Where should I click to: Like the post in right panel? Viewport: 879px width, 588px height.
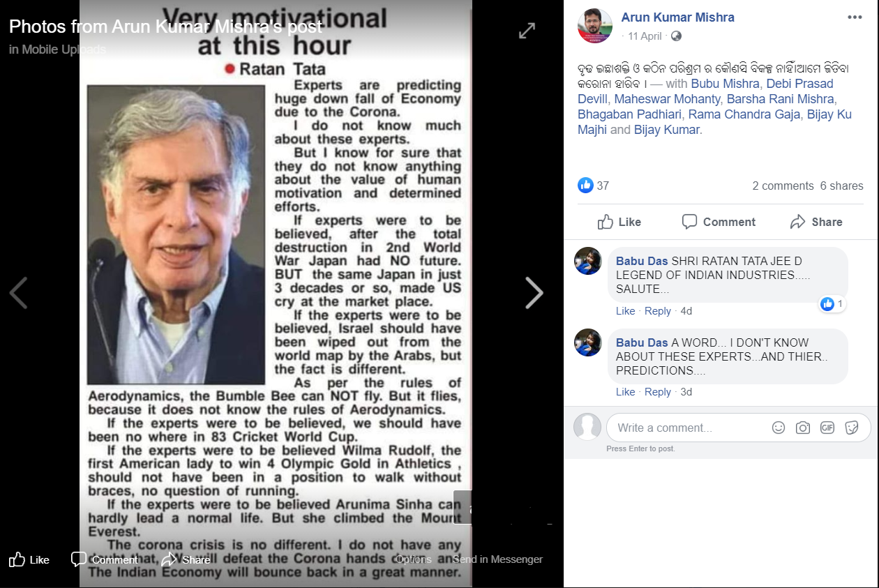coord(619,222)
